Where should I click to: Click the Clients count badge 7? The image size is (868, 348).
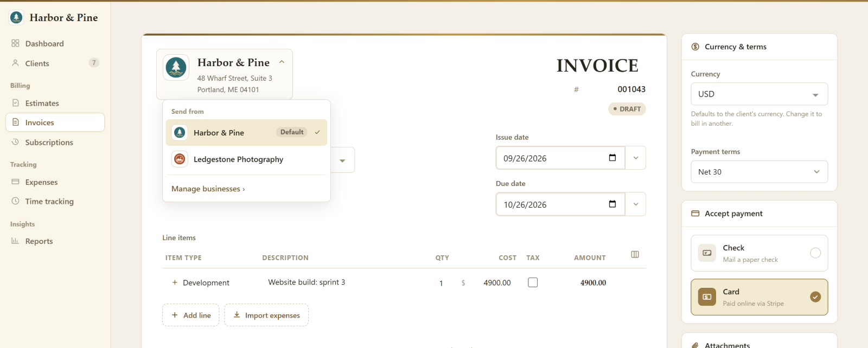(94, 63)
